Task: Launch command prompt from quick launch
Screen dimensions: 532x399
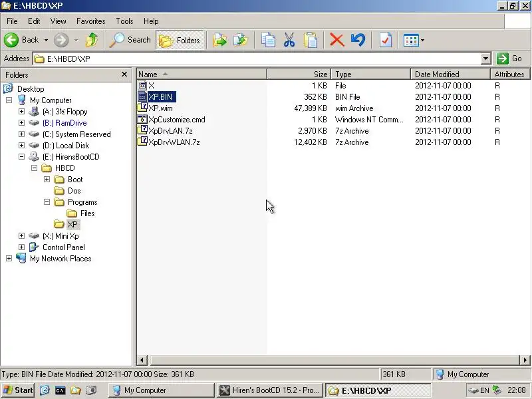Action: (60, 390)
